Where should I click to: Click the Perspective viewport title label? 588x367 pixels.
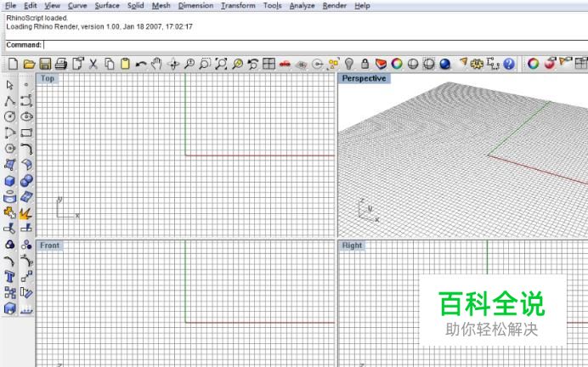pos(365,78)
